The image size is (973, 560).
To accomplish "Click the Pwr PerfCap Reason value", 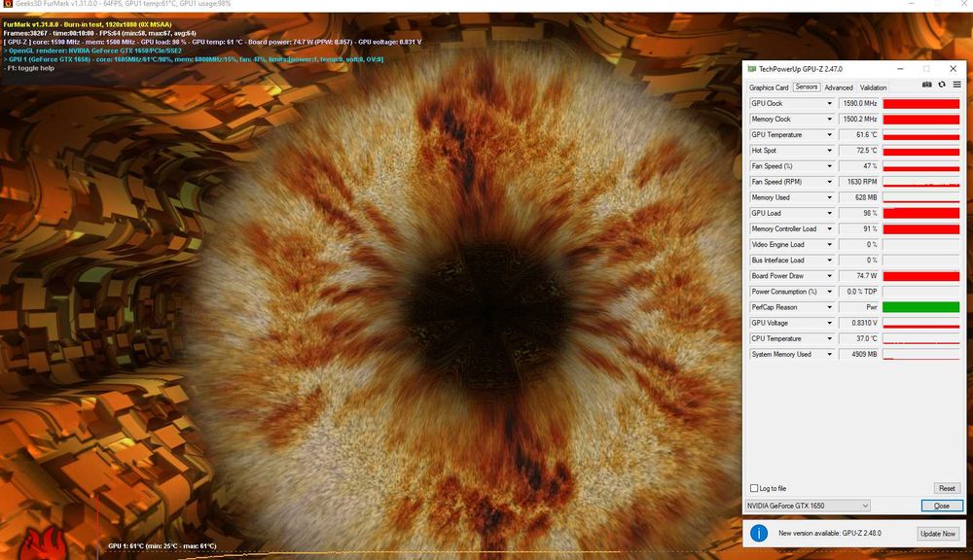I will [x=859, y=307].
